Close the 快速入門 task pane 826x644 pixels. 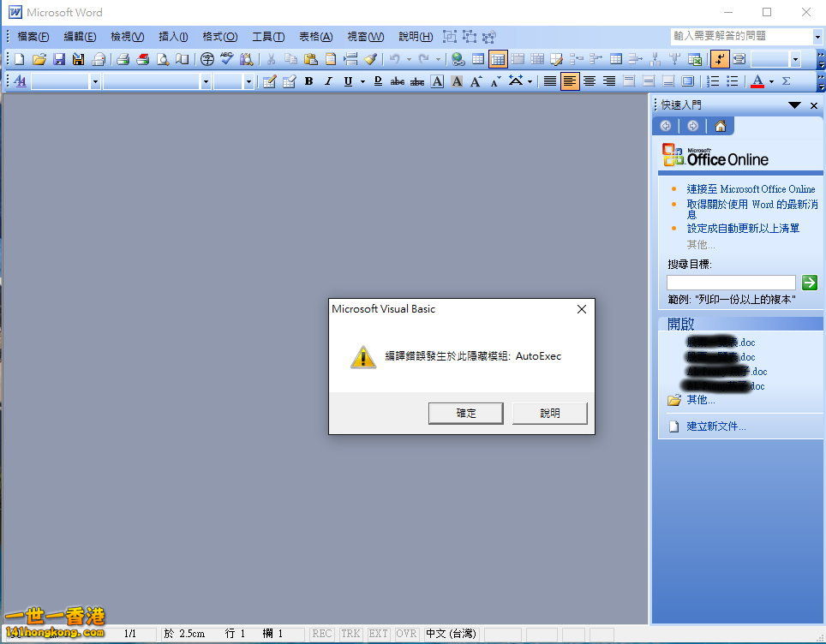pos(814,105)
